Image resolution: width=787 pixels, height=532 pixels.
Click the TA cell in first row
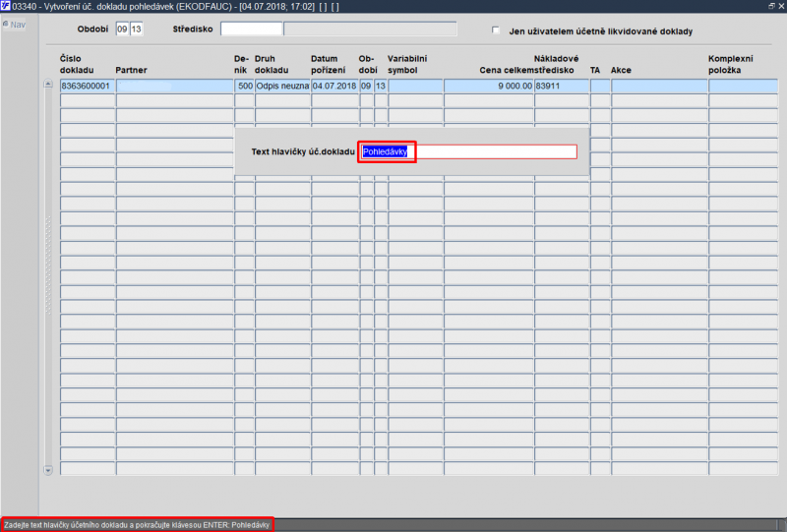coord(600,86)
